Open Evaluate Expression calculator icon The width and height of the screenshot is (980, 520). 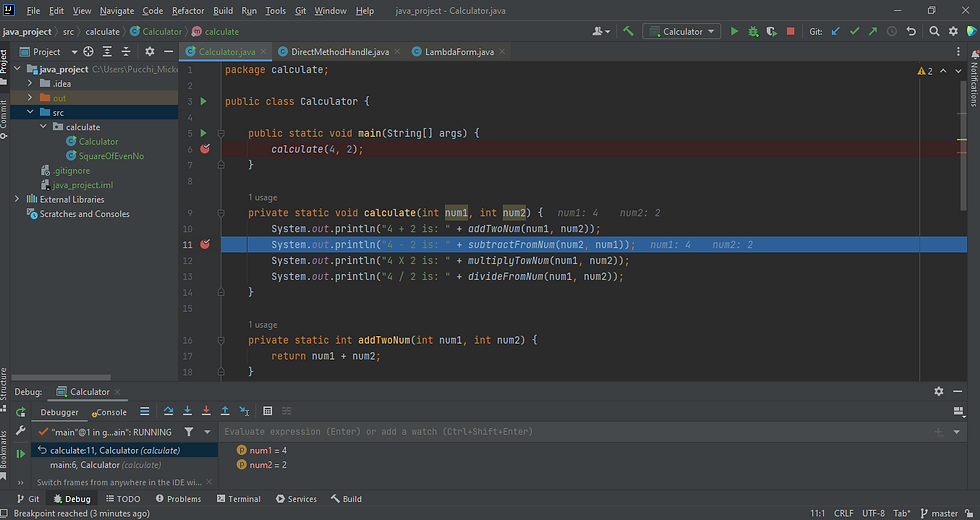tap(268, 411)
